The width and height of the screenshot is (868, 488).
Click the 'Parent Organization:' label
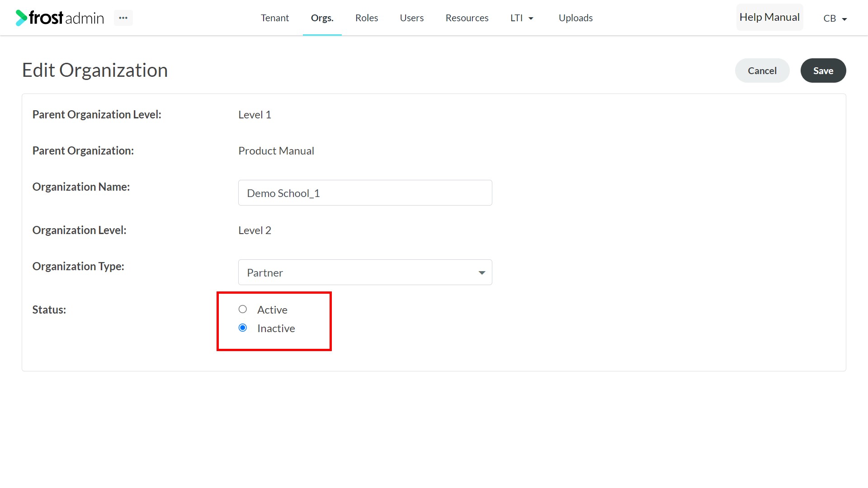click(x=83, y=150)
